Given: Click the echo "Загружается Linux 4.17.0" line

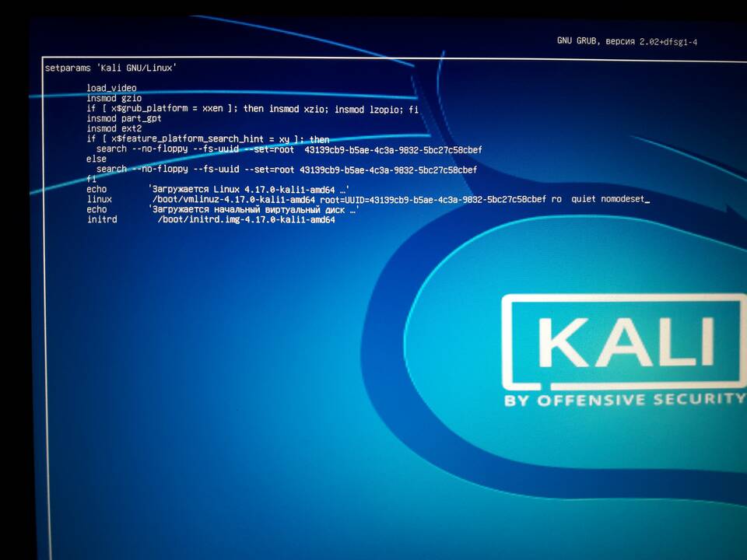Looking at the screenshot, I should tap(218, 189).
